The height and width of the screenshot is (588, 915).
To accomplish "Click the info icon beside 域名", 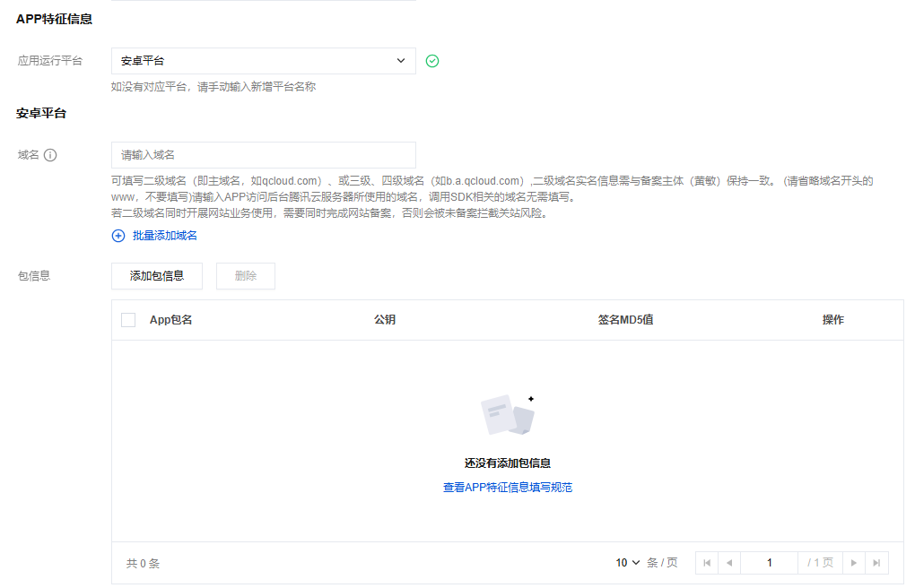I will pos(50,155).
